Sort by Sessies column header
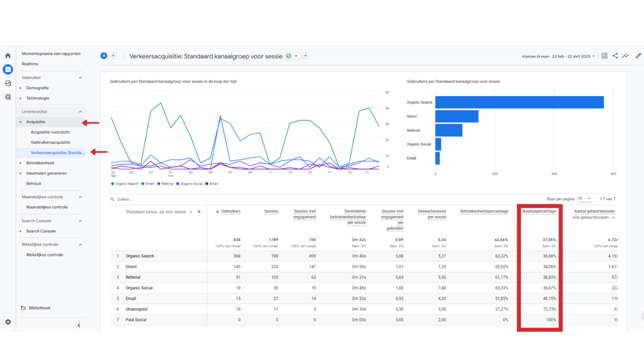 coord(271,212)
